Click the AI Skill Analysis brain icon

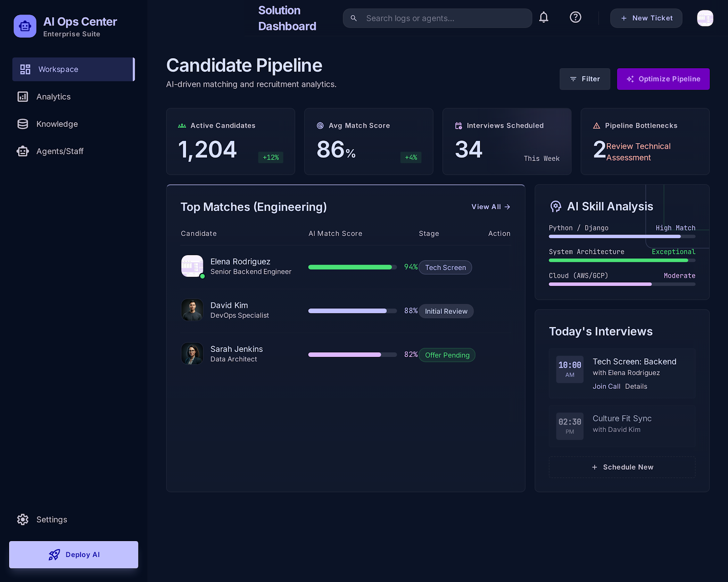point(556,206)
